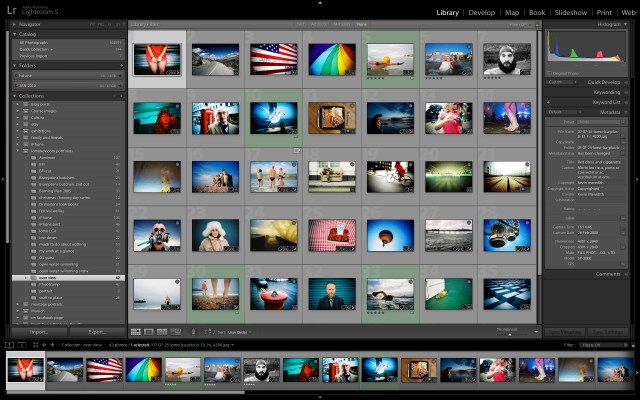Switch to Loupe view icon in toolbar
The width and height of the screenshot is (640, 400).
pos(149,332)
